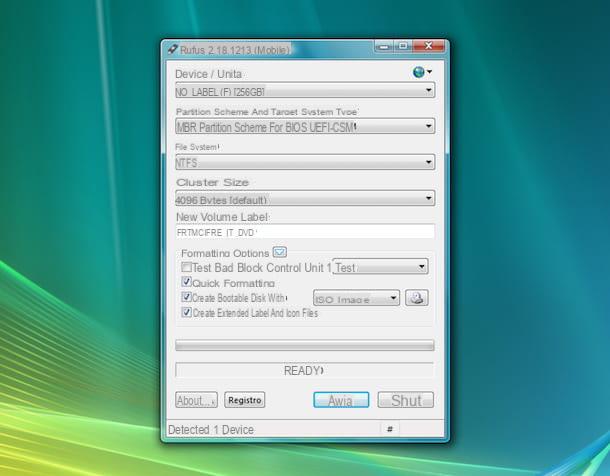
Task: Maximize the Rufus window
Action: [403, 47]
